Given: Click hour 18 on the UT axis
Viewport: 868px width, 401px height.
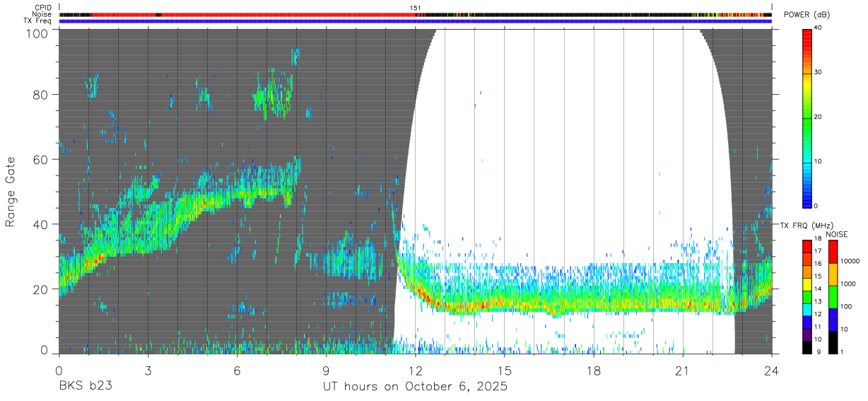Looking at the screenshot, I should (x=593, y=371).
